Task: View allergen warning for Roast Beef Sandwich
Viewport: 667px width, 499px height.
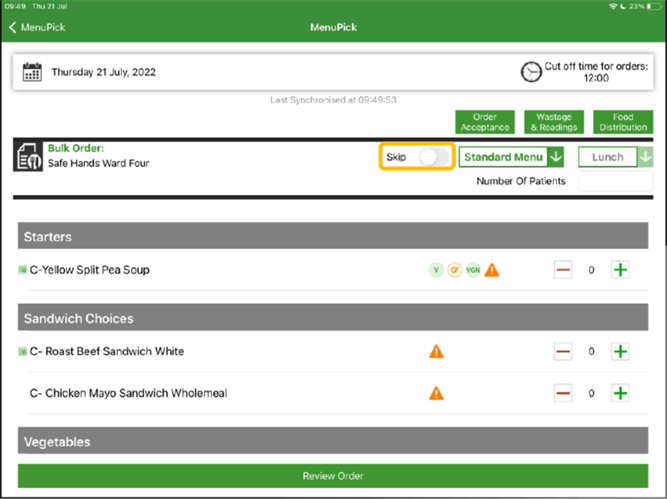Action: (436, 351)
